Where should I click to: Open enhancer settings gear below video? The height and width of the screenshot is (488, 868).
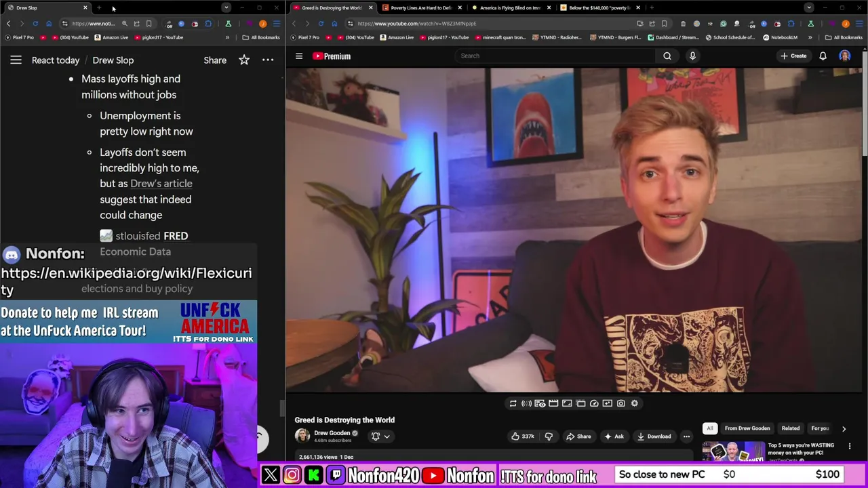(x=635, y=403)
